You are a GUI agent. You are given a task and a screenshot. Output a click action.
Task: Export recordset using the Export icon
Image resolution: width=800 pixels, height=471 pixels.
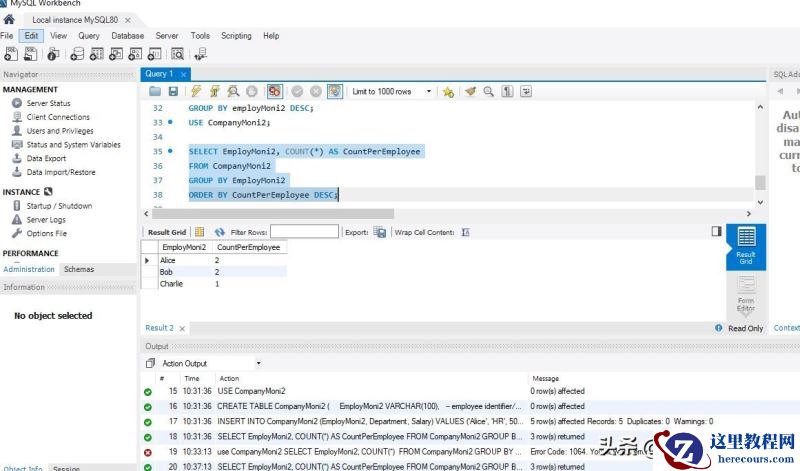coord(379,232)
